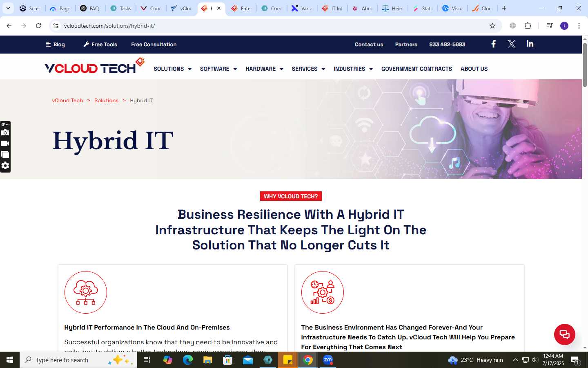Call phone number 833 482-5683 link
The image size is (588, 368).
[x=447, y=44]
